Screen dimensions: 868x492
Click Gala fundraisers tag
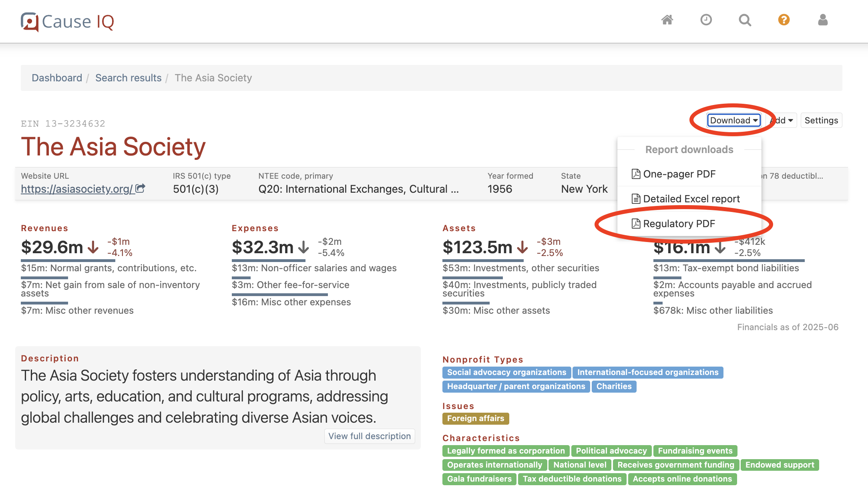(479, 479)
